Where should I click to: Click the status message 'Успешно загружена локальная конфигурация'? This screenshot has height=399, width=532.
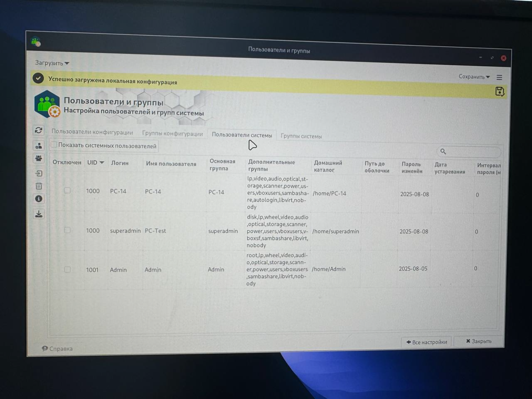point(113,80)
